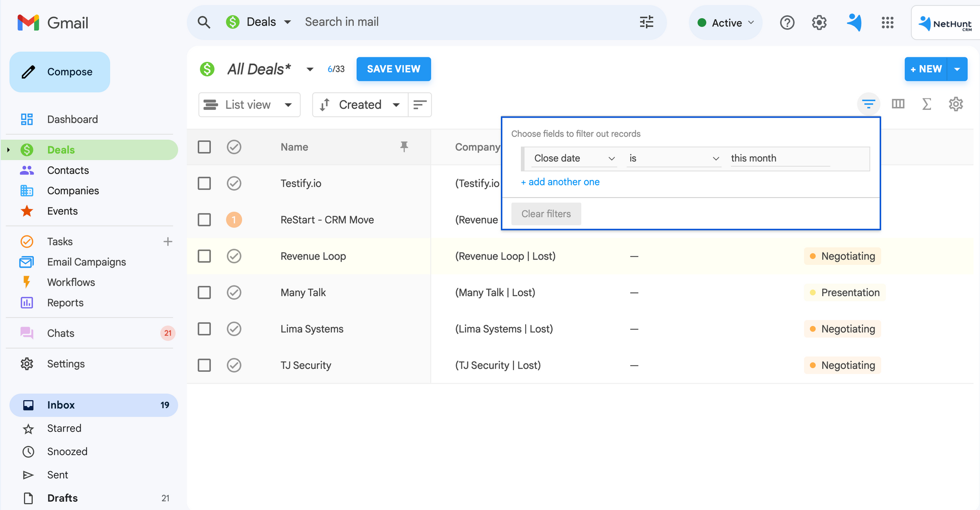
Task: Open the help question mark icon
Action: (x=787, y=23)
